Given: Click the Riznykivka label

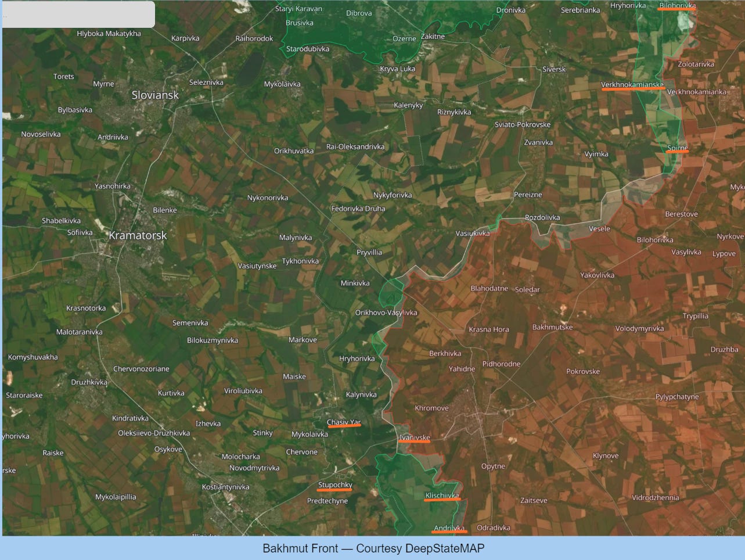Looking at the screenshot, I should coord(454,112).
